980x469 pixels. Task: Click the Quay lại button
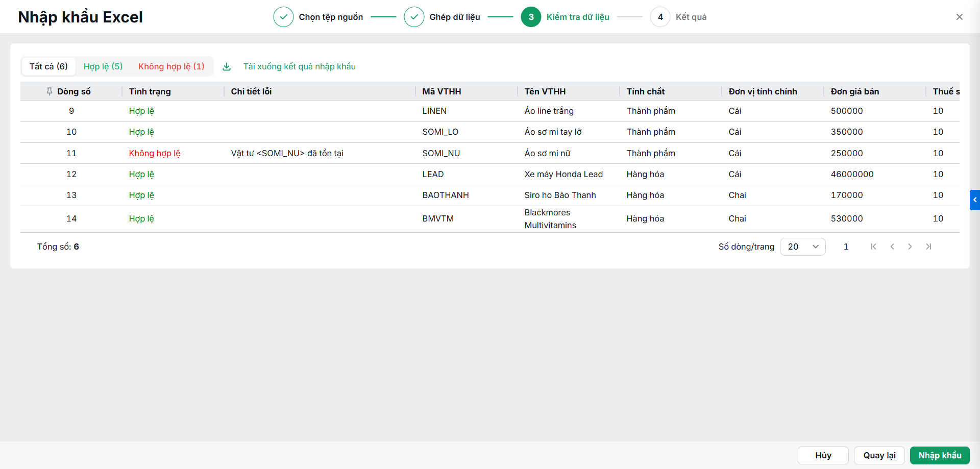(x=879, y=455)
